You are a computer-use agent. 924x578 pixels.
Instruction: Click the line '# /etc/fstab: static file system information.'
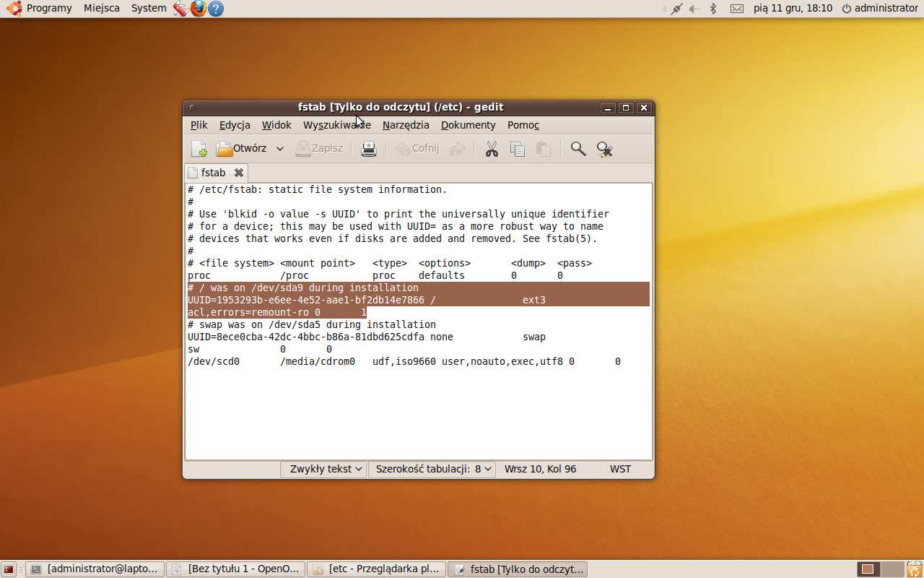(x=318, y=190)
